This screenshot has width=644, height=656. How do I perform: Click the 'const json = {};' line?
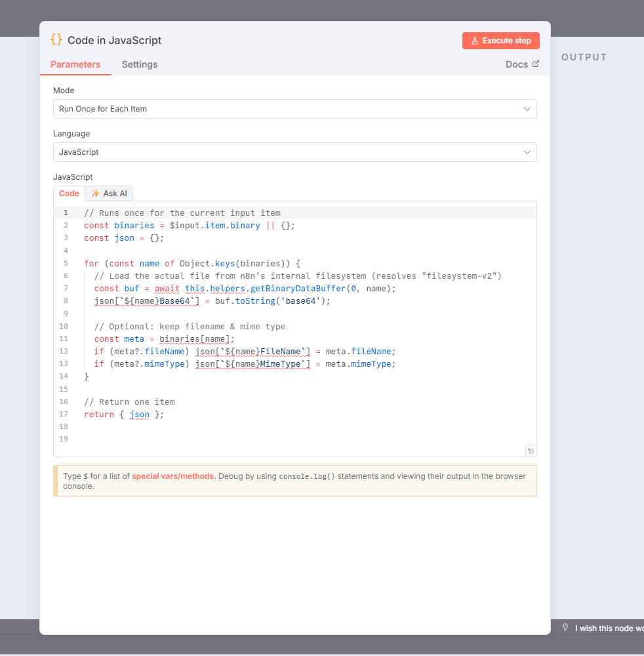coord(124,238)
